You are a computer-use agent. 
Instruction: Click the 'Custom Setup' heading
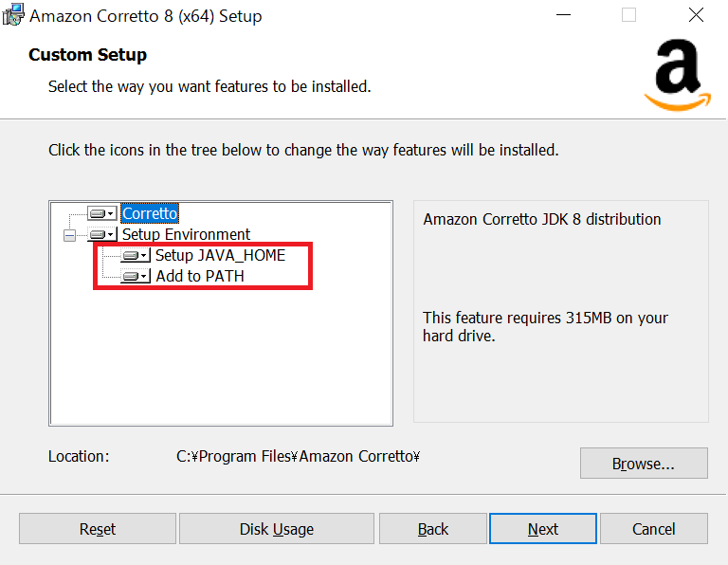click(88, 55)
